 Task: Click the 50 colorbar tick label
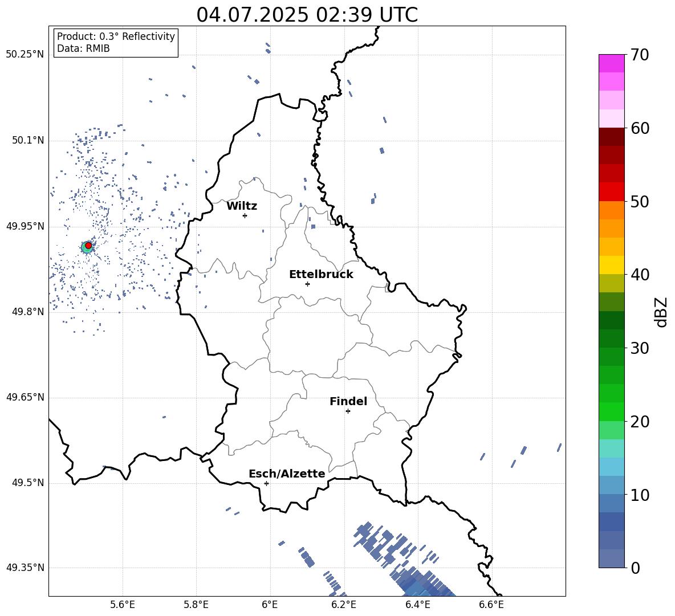coord(640,202)
